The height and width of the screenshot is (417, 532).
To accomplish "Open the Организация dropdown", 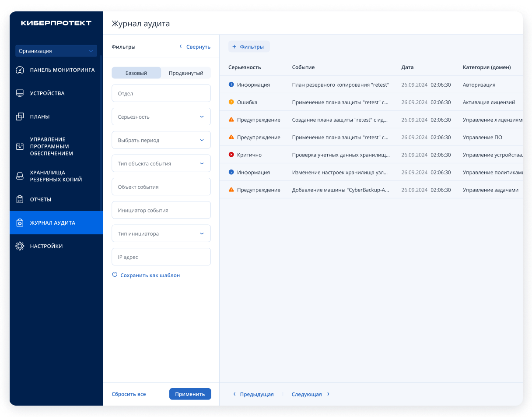I will 56,51.
